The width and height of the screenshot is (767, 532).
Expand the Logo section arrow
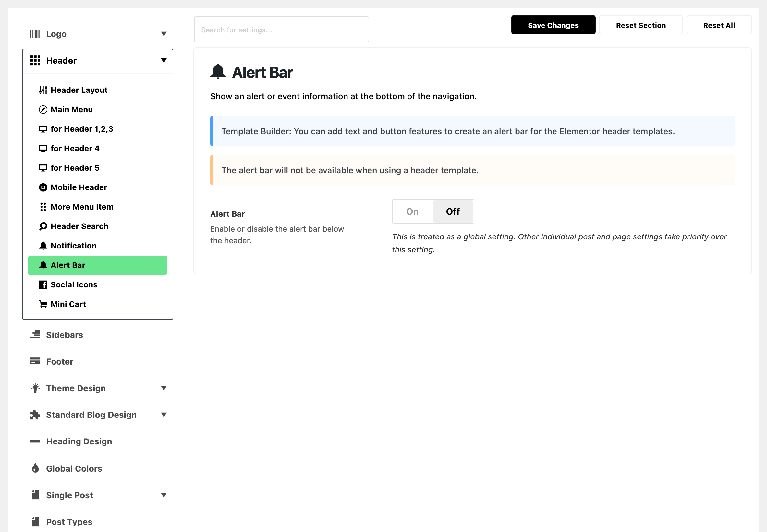coord(164,34)
